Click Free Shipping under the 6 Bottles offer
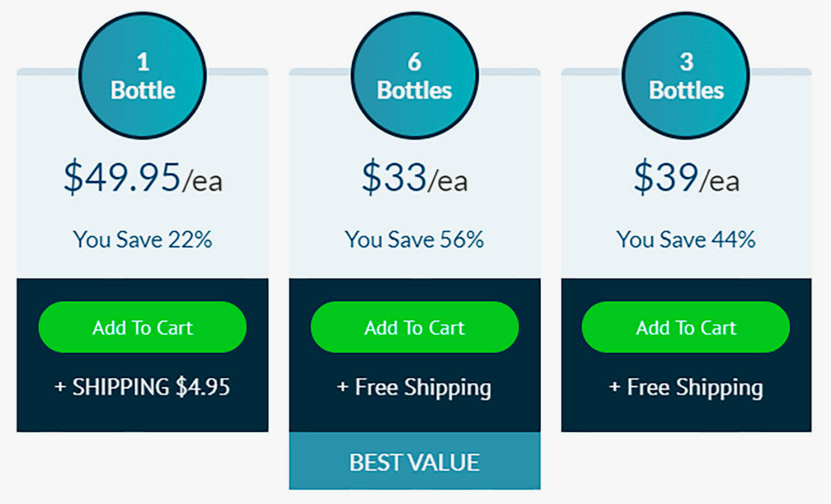Screen dimensions: 831x504 pos(414,388)
